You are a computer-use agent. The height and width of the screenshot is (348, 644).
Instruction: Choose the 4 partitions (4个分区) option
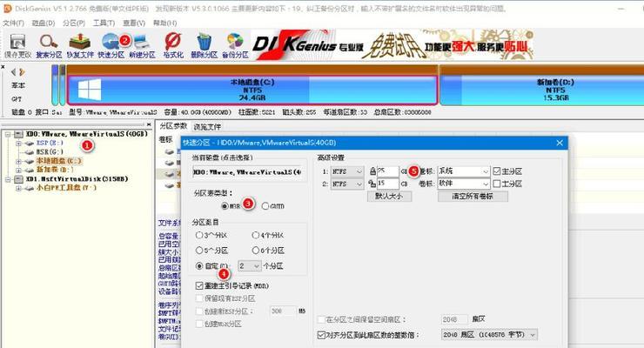(256, 235)
